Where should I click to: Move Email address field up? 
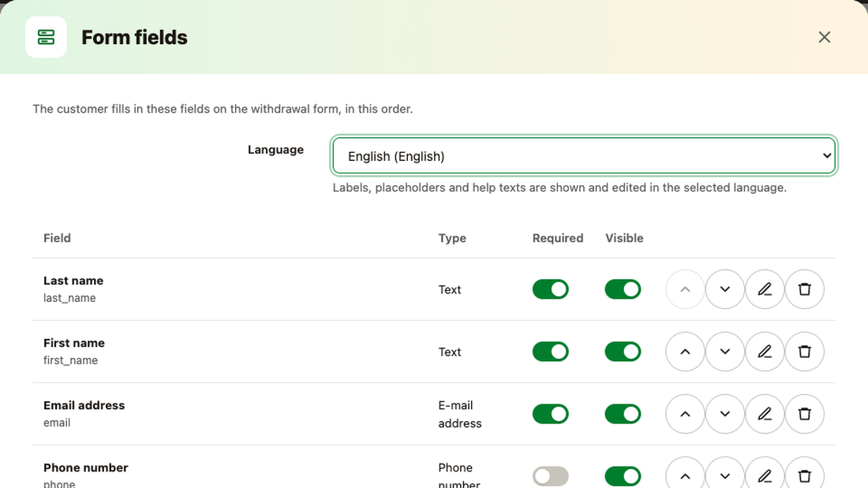click(x=685, y=414)
